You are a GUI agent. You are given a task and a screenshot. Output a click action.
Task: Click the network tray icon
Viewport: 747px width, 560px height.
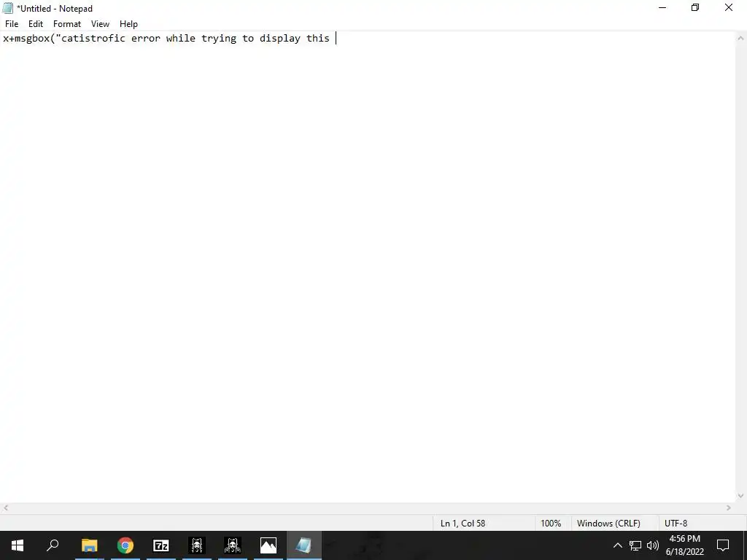(635, 545)
